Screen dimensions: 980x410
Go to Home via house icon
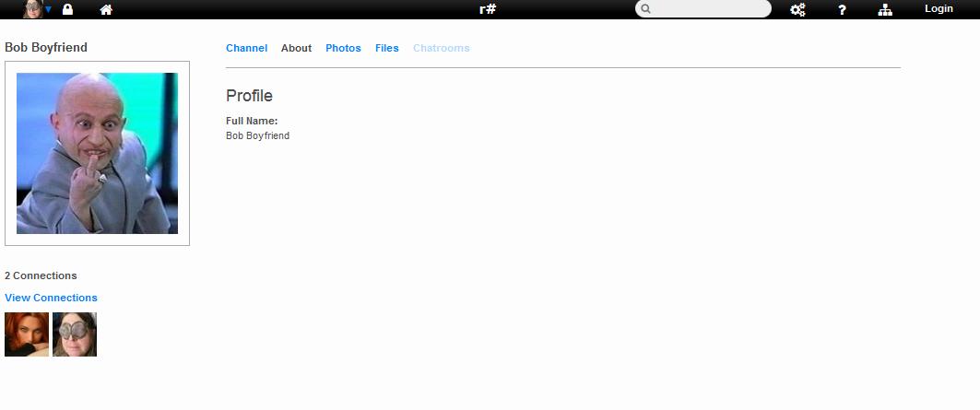click(x=106, y=9)
